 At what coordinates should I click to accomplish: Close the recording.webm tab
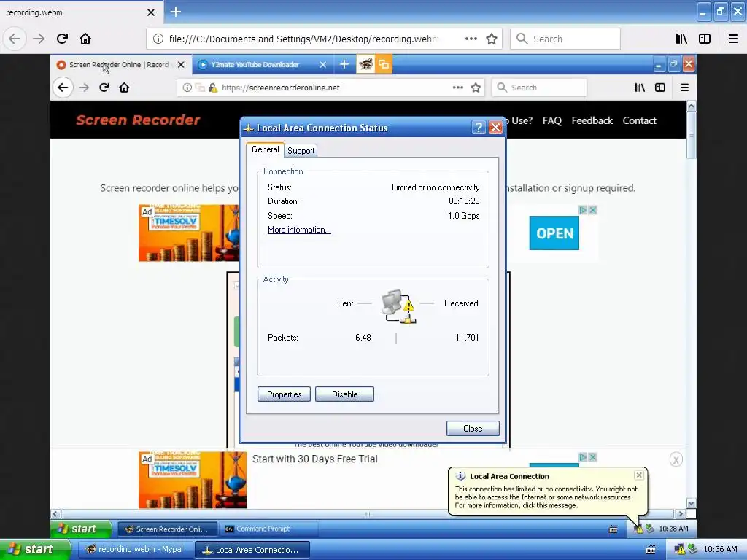click(x=151, y=12)
